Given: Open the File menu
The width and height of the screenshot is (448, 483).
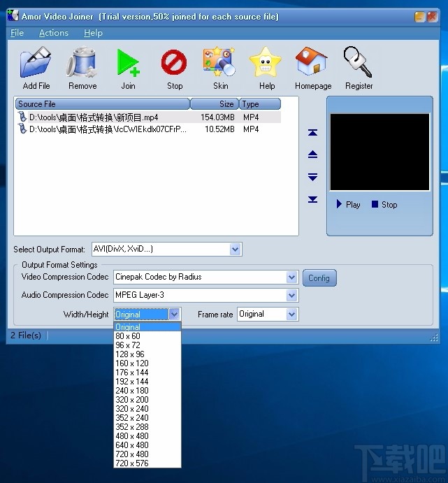Looking at the screenshot, I should (x=17, y=33).
